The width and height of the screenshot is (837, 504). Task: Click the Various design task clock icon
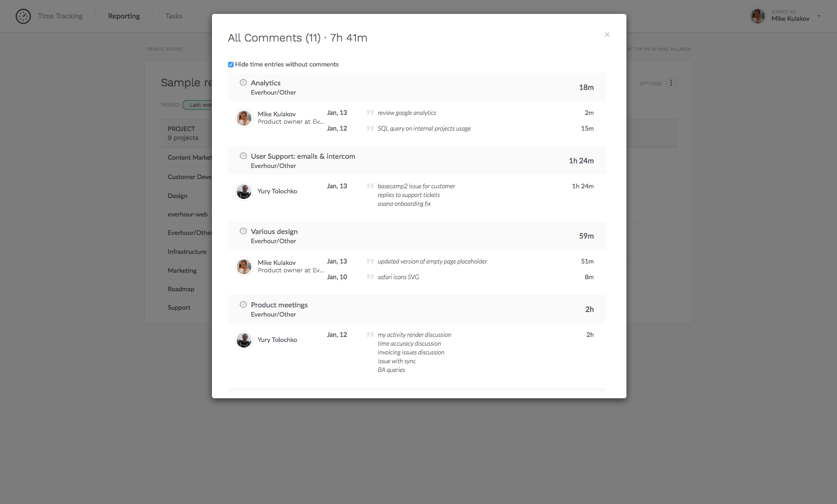click(243, 231)
